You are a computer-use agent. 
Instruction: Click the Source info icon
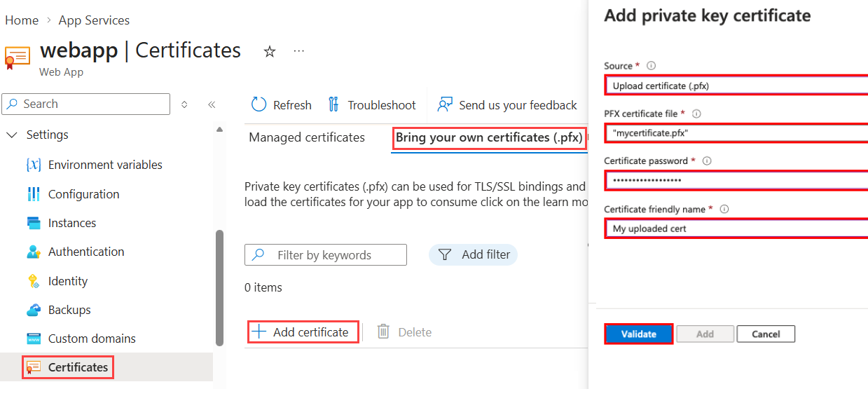click(651, 66)
